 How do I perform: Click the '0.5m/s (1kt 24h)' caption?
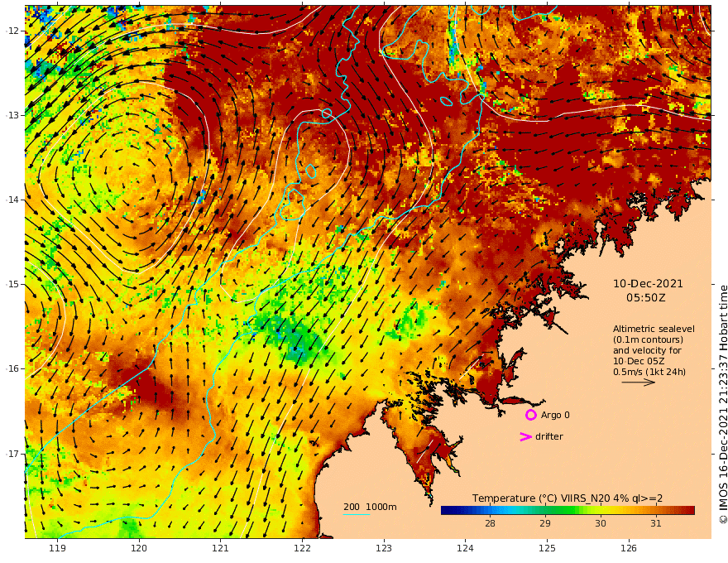(x=649, y=372)
